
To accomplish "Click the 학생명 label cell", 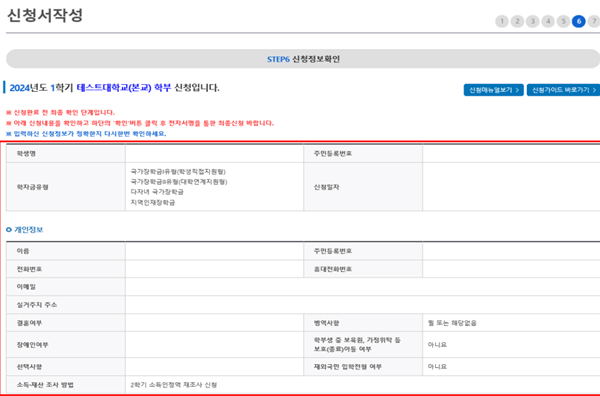I will [x=66, y=153].
